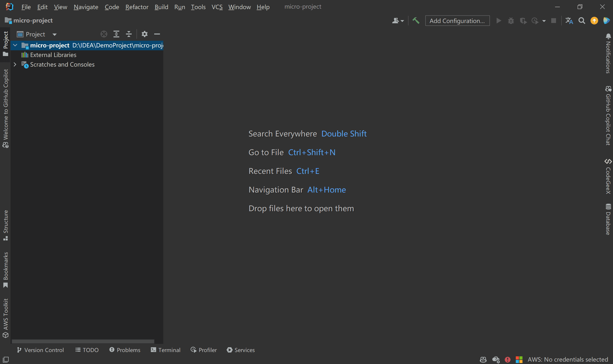This screenshot has width=613, height=364.
Task: Open the Welcome to GitHub Copilot side panel
Action: pyautogui.click(x=6, y=108)
